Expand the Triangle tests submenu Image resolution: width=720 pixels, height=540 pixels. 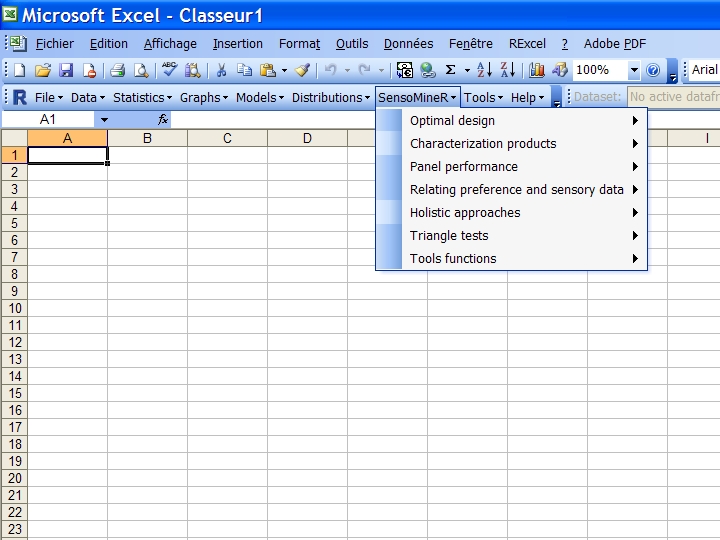point(511,236)
